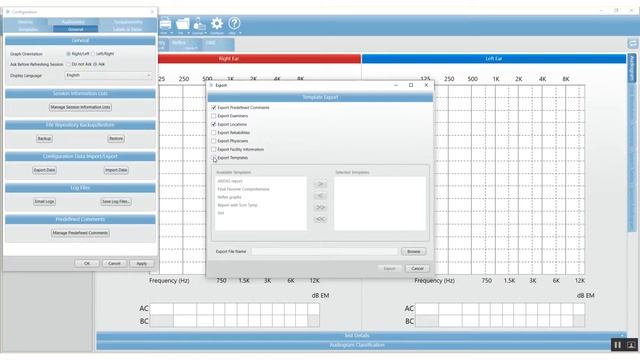Switch to the Reflex tab

point(184,44)
